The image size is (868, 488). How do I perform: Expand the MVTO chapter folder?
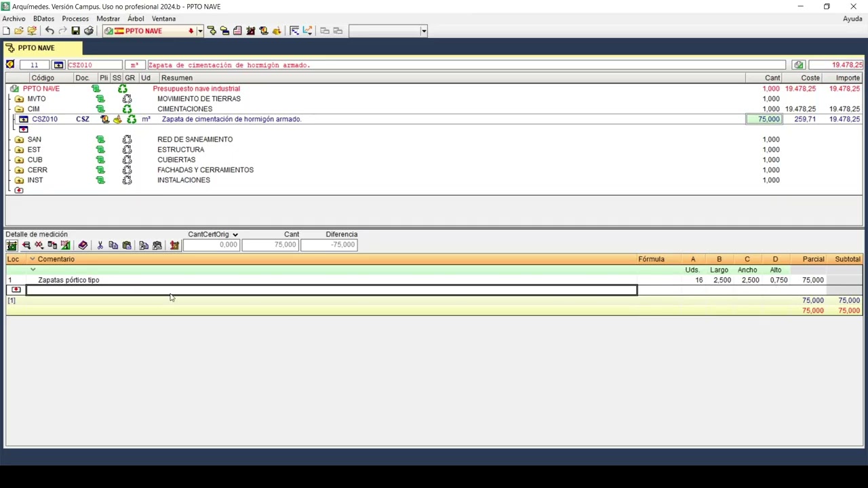(19, 99)
